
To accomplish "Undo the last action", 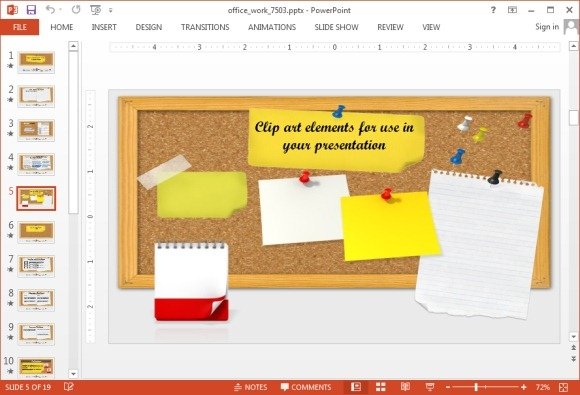I will pos(50,10).
